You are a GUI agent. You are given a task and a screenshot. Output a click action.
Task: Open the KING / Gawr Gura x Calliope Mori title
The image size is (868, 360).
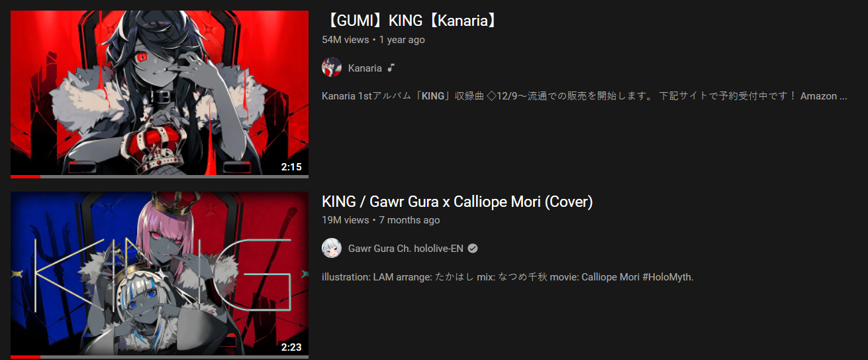click(457, 202)
